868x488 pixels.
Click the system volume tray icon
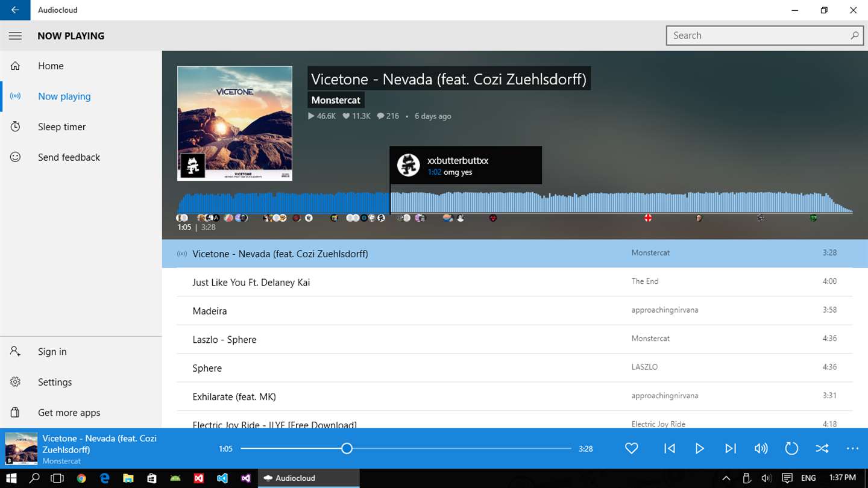(x=766, y=478)
